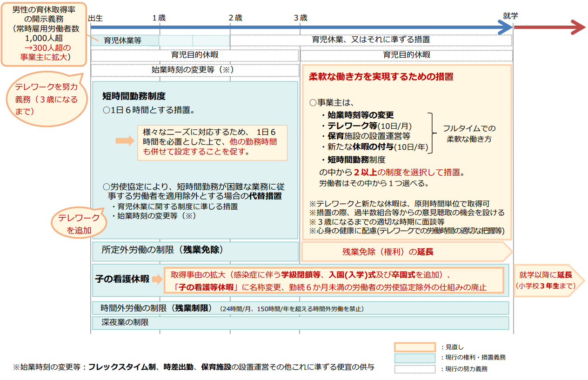Click the "3歳" timeline label

[x=301, y=18]
